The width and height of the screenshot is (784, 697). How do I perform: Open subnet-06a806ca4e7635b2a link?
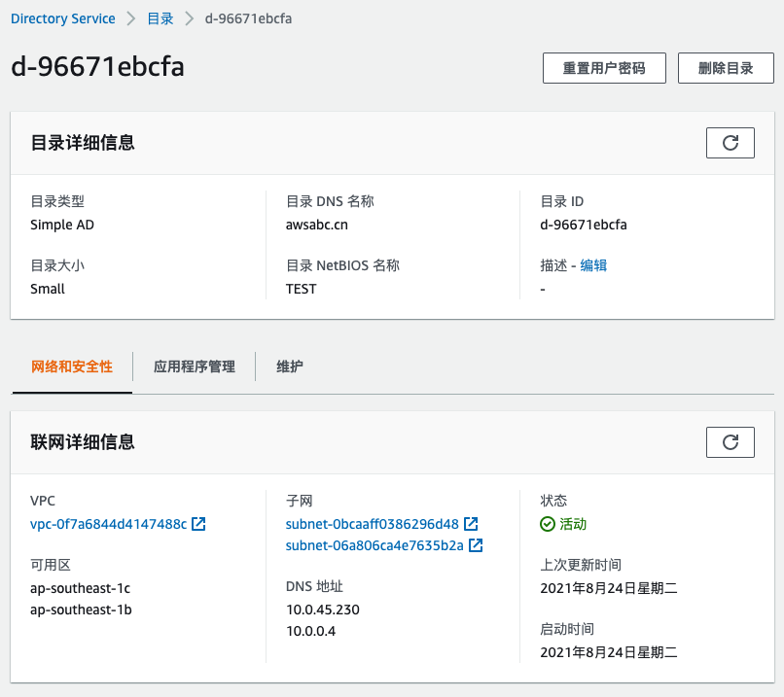tap(374, 545)
